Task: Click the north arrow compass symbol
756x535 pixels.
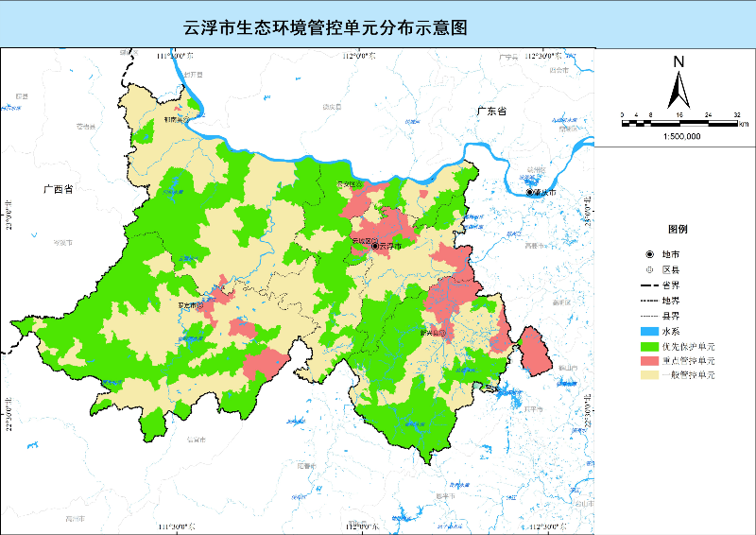Action: (x=679, y=83)
